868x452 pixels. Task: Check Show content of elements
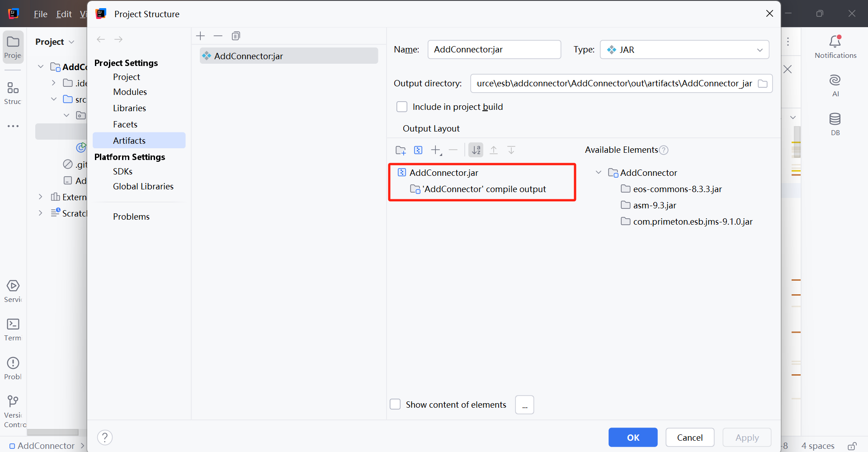click(396, 405)
